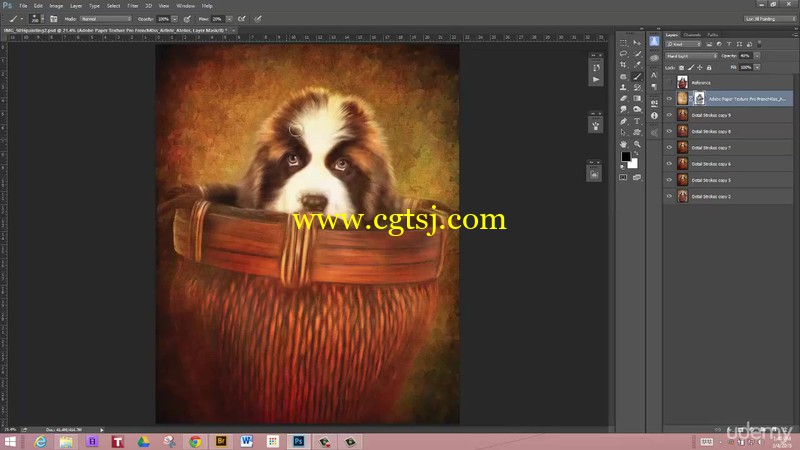The image size is (800, 450).
Task: Hide Detail Strokes copy 6 layer
Action: (669, 164)
